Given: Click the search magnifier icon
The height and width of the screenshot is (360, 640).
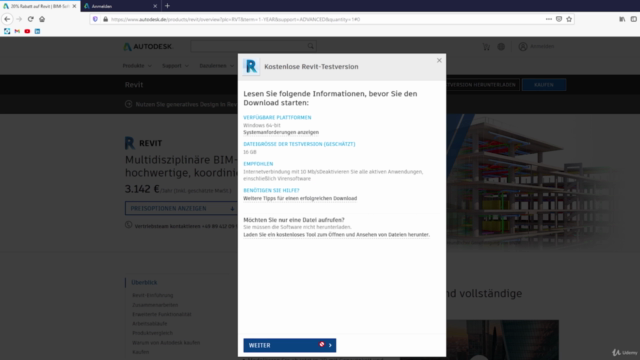Looking at the screenshot, I should pyautogui.click(x=311, y=46).
